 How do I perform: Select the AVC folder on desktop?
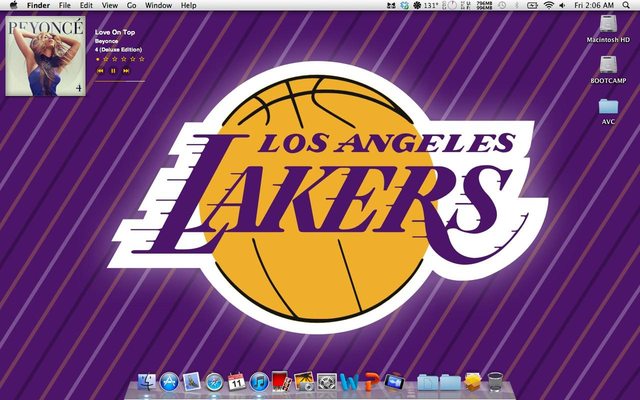(608, 107)
